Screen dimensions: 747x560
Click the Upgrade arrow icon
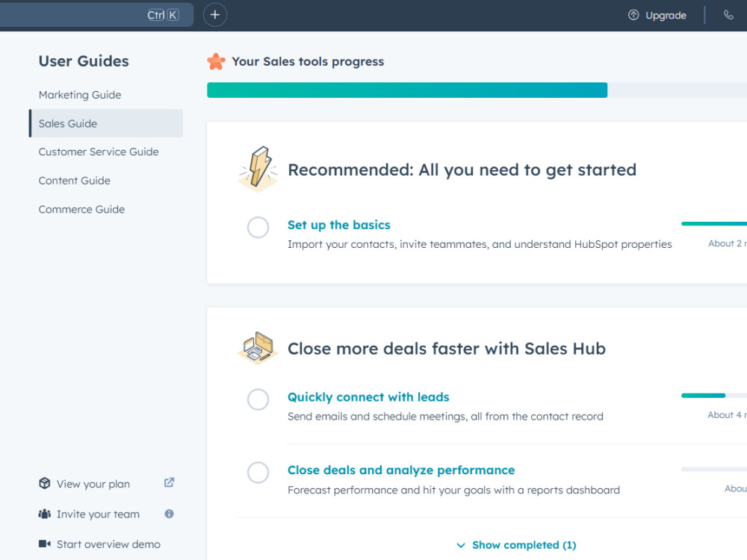tap(633, 15)
